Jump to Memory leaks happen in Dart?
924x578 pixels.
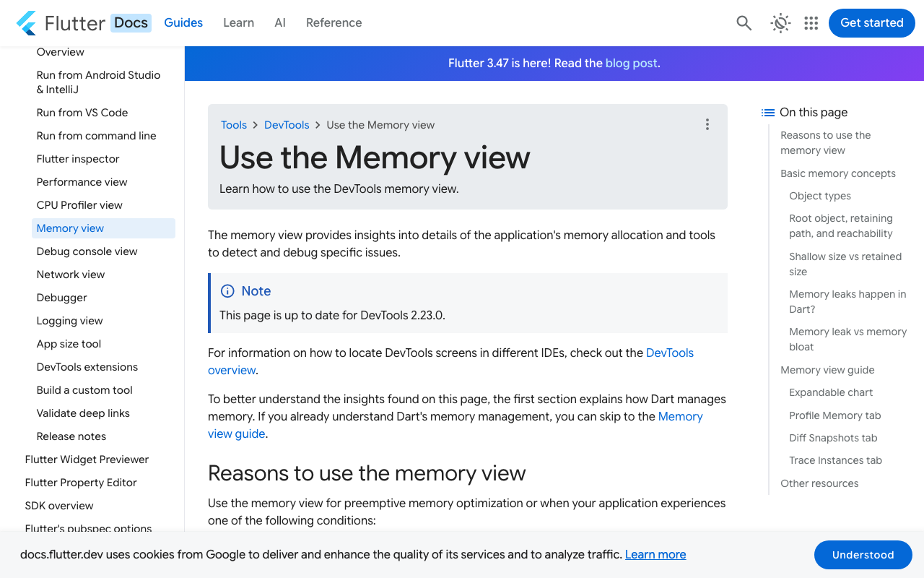click(x=847, y=301)
